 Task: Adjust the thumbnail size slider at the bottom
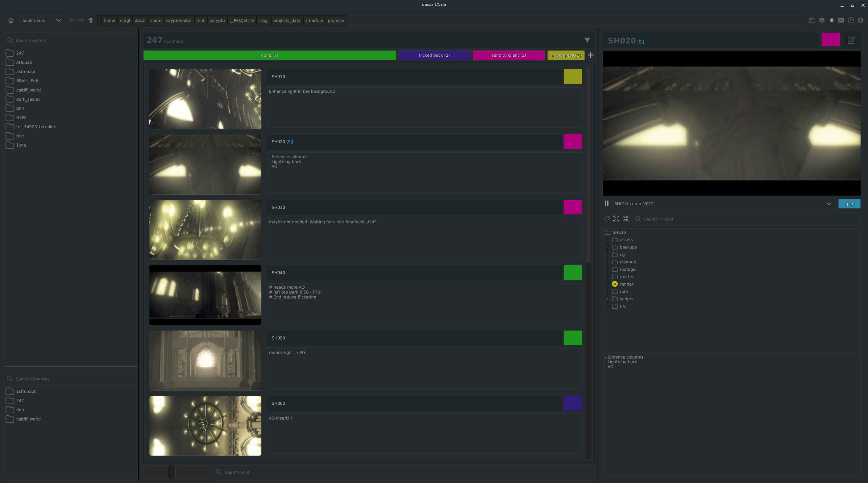point(171,472)
